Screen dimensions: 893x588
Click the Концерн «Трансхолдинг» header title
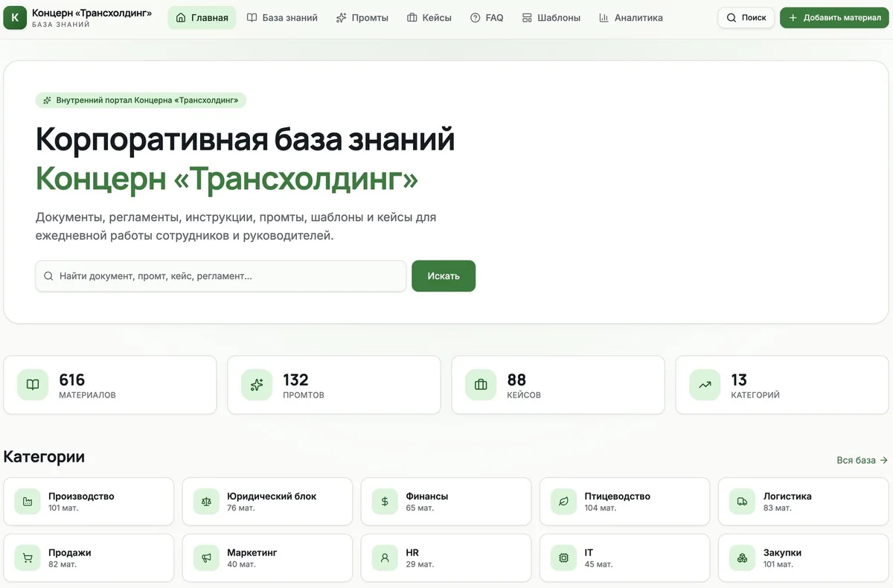[92, 13]
